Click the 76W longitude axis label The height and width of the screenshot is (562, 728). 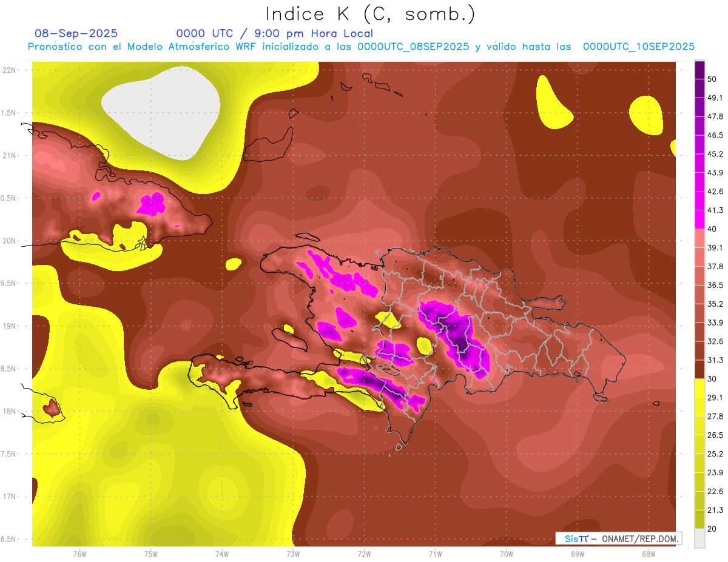[79, 554]
